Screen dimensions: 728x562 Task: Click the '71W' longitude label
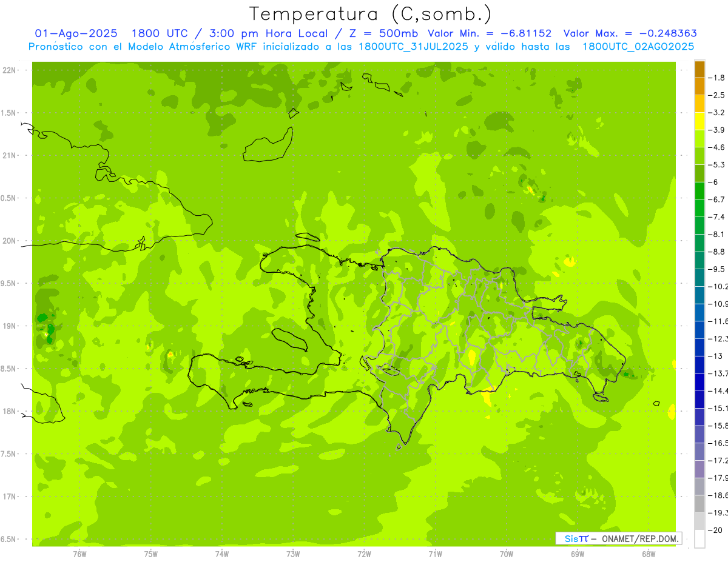click(x=435, y=554)
